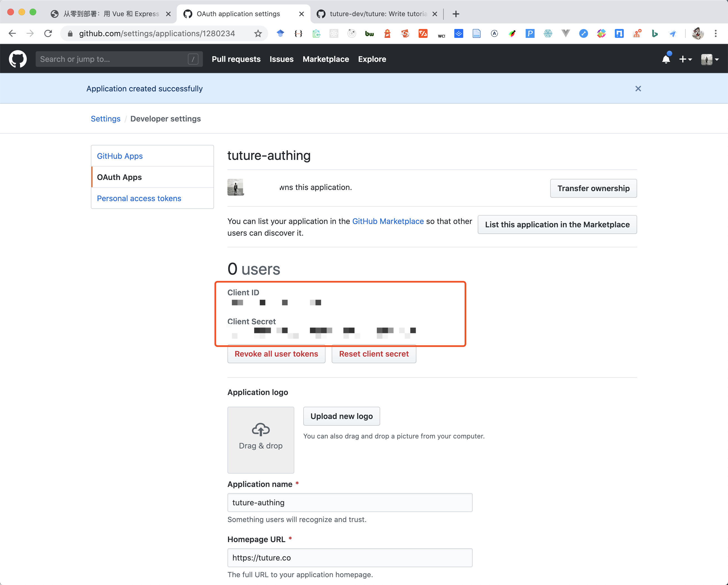Click the Drag & drop logo area
The image size is (728, 585).
(x=260, y=440)
